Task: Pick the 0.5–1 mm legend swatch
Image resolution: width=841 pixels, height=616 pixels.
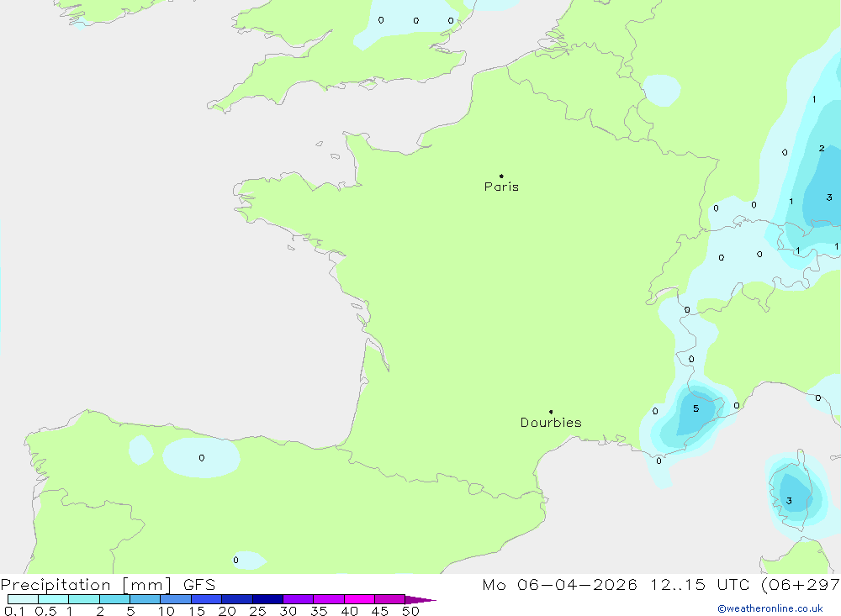Action: pos(53,599)
